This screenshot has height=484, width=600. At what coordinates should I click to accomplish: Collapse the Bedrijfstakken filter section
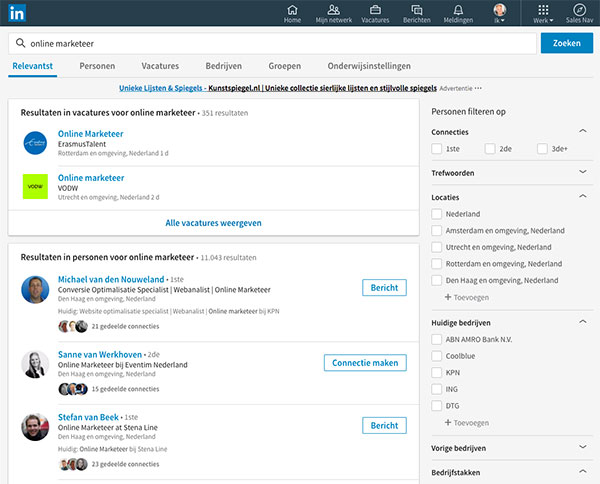(583, 471)
